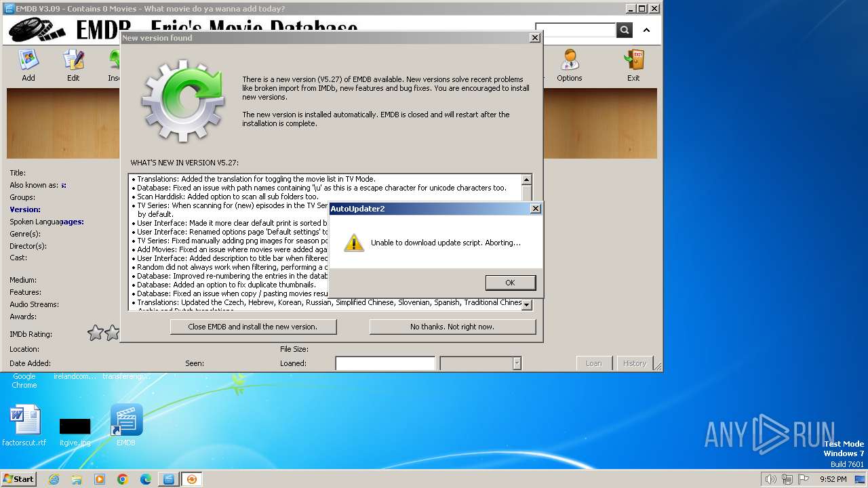Click the changelog scrollbar up arrow

[x=526, y=180]
